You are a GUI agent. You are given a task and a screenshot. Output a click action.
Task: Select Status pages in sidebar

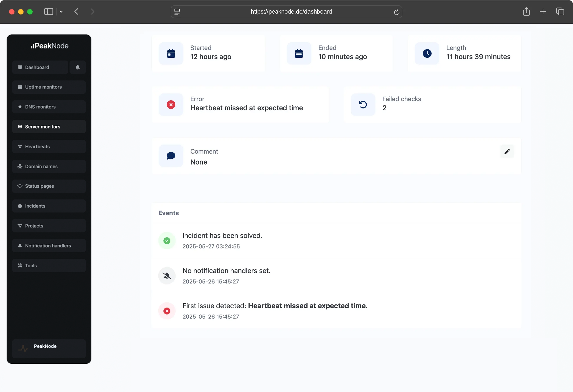49,186
